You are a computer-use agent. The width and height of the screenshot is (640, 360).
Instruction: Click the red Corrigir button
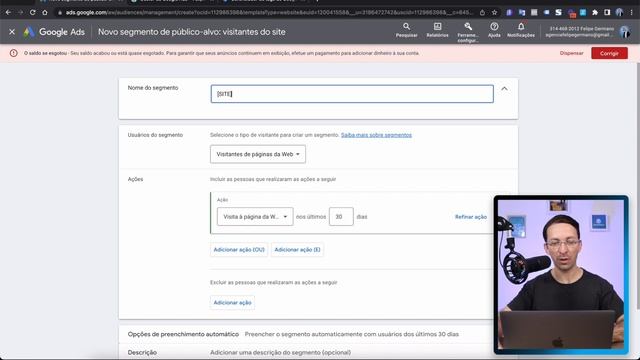click(609, 53)
